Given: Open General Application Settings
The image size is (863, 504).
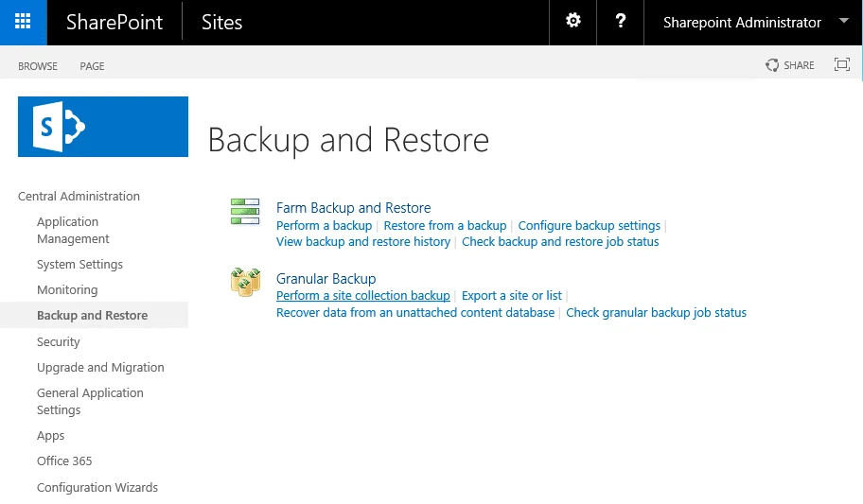Looking at the screenshot, I should [90, 401].
